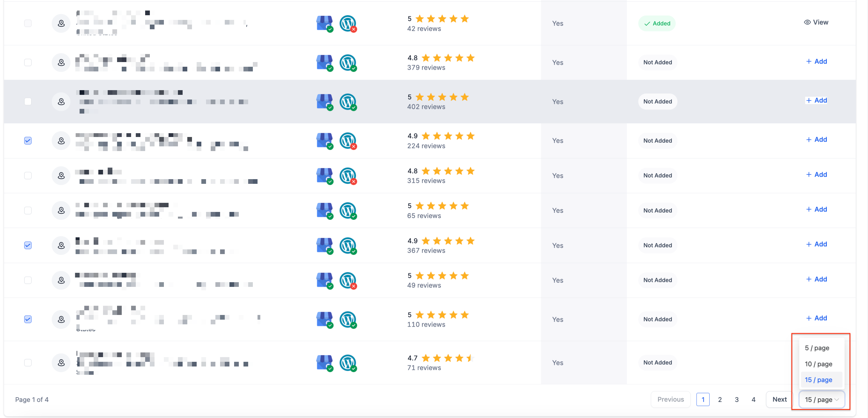Image resolution: width=868 pixels, height=418 pixels.
Task: Go to page 4
Action: pyautogui.click(x=754, y=400)
